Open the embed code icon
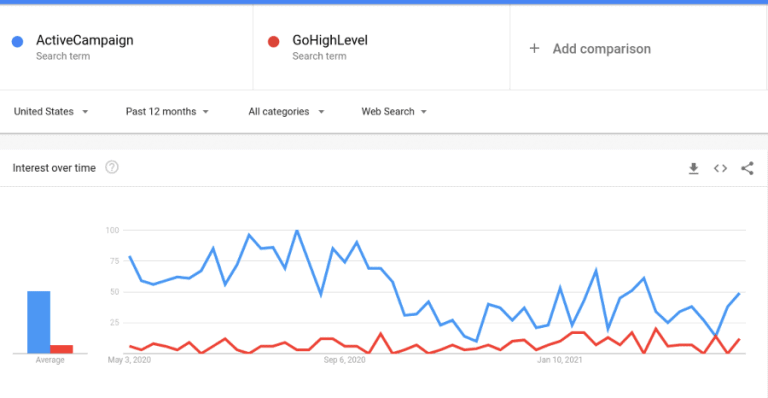The width and height of the screenshot is (768, 398). pyautogui.click(x=720, y=168)
